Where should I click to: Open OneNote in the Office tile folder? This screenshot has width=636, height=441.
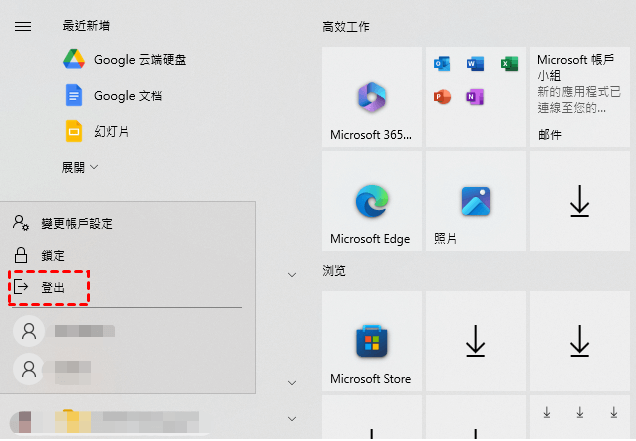(475, 97)
